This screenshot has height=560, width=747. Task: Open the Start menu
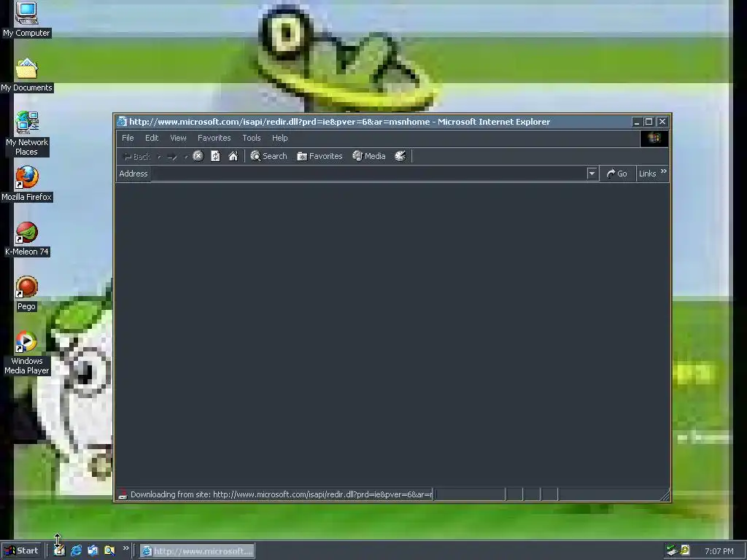pos(22,551)
